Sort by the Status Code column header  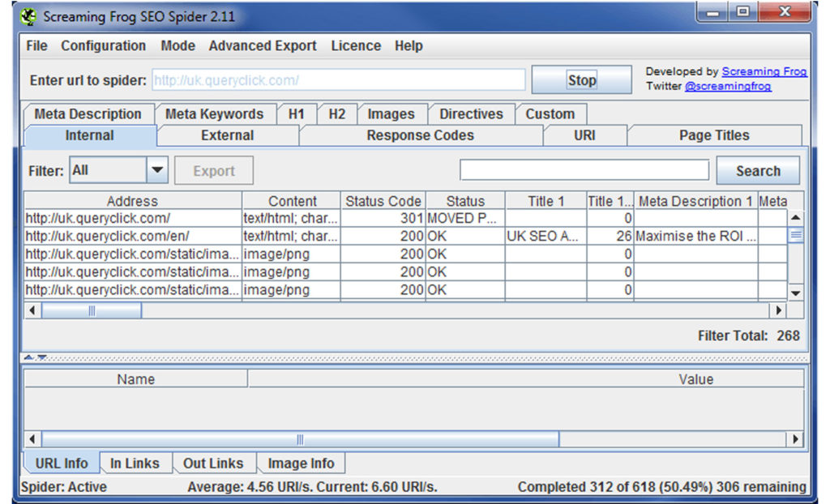(383, 201)
